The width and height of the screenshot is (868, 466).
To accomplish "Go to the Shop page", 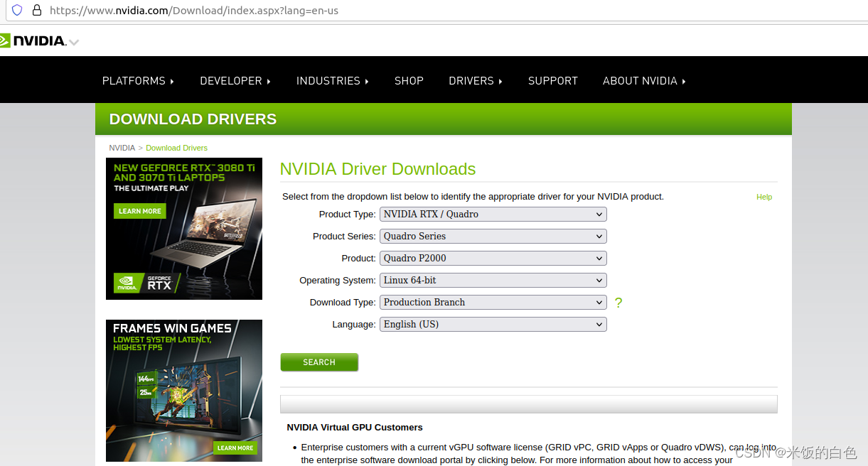I will click(409, 81).
